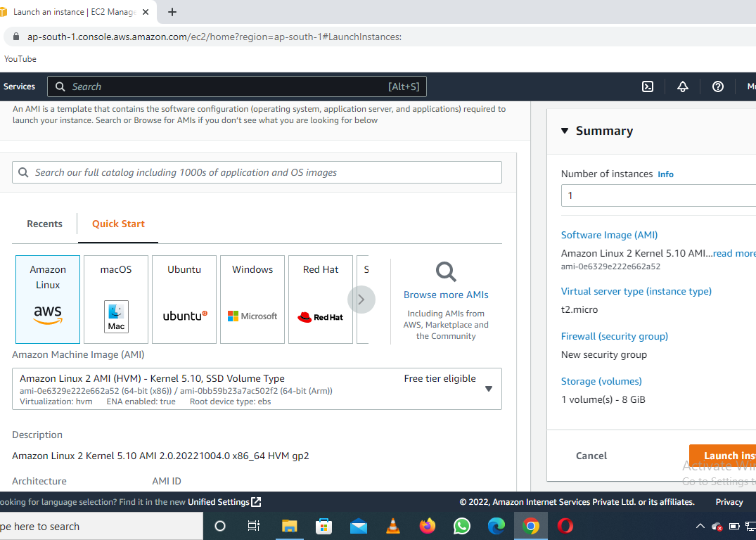Open Firefox from taskbar

[x=427, y=526]
